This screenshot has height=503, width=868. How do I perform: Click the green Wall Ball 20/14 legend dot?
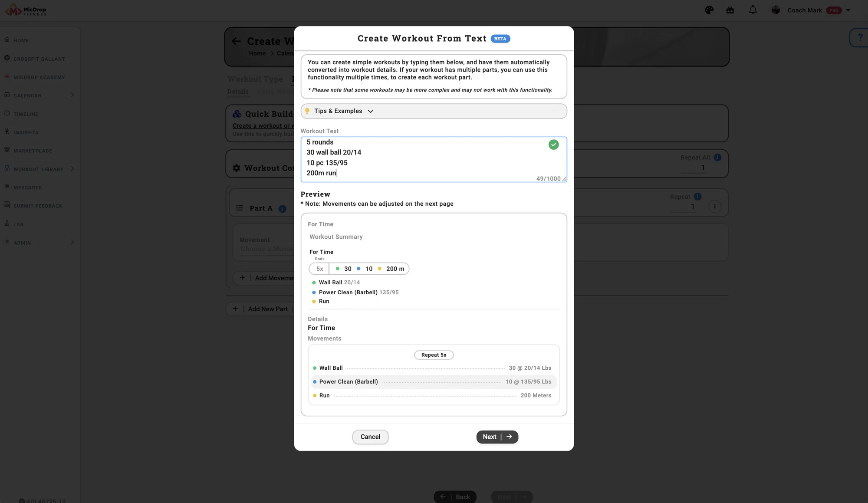(314, 283)
